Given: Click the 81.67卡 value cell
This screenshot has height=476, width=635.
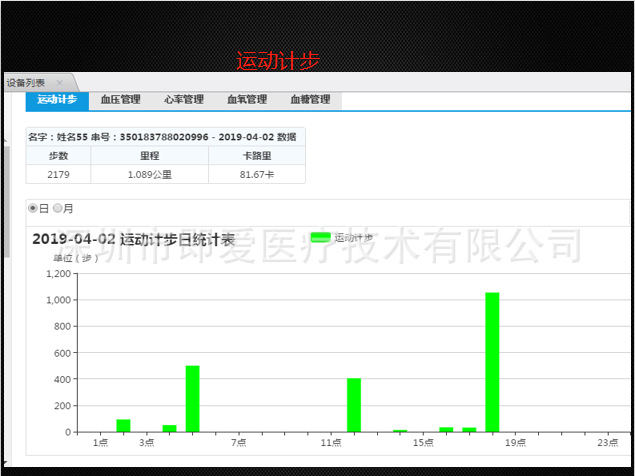Looking at the screenshot, I should tap(257, 175).
